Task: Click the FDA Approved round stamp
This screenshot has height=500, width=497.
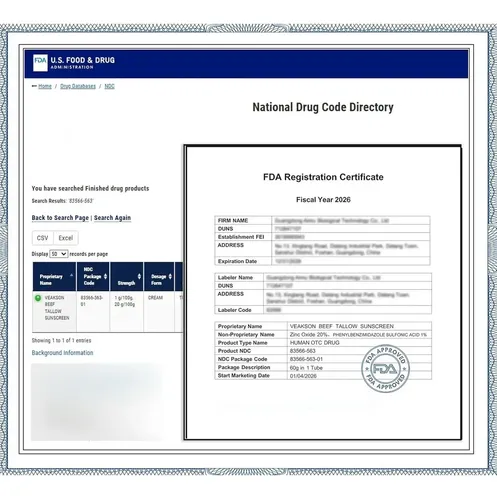Action: (x=385, y=368)
